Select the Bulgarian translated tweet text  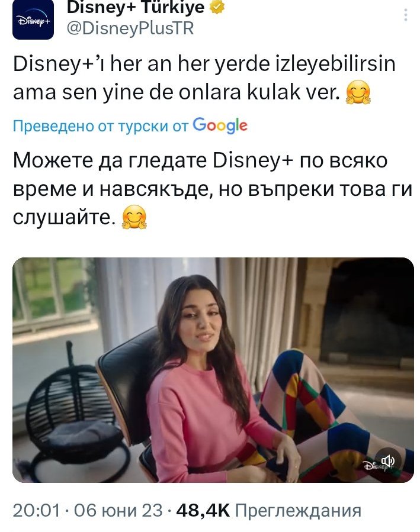tap(213, 189)
